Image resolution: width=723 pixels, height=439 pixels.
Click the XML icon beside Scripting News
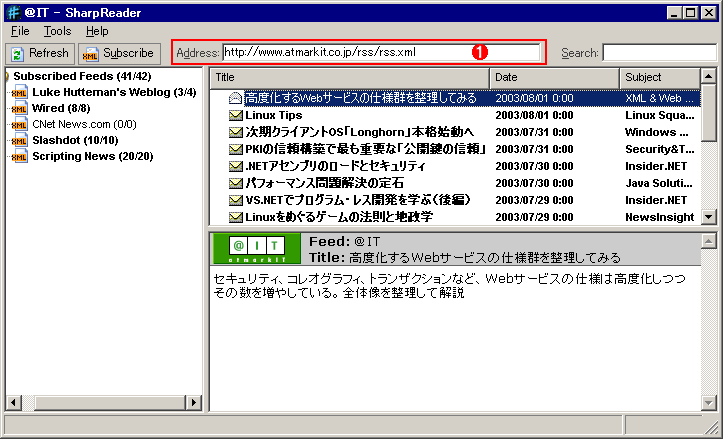click(x=19, y=157)
